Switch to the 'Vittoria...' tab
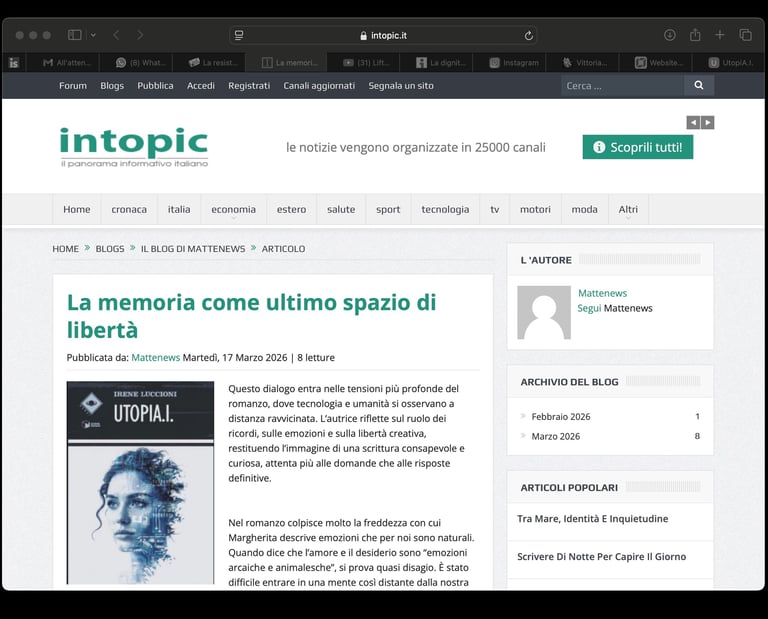768x619 pixels. pyautogui.click(x=585, y=63)
